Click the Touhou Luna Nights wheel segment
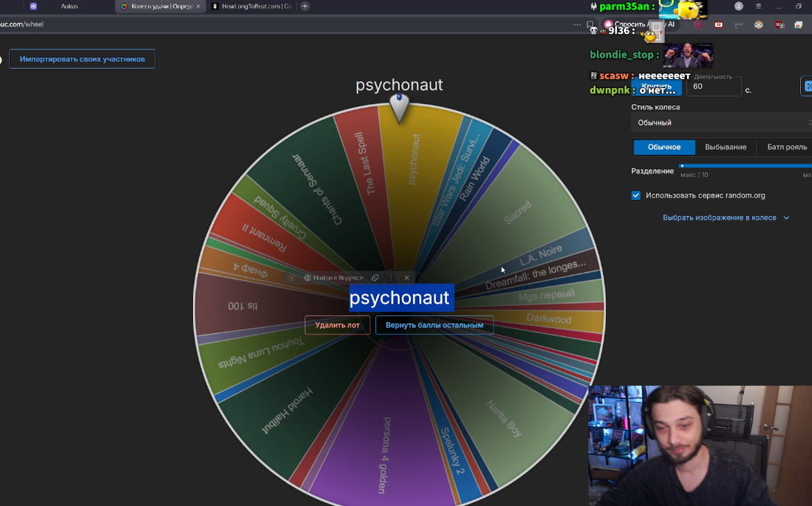 pos(261,353)
